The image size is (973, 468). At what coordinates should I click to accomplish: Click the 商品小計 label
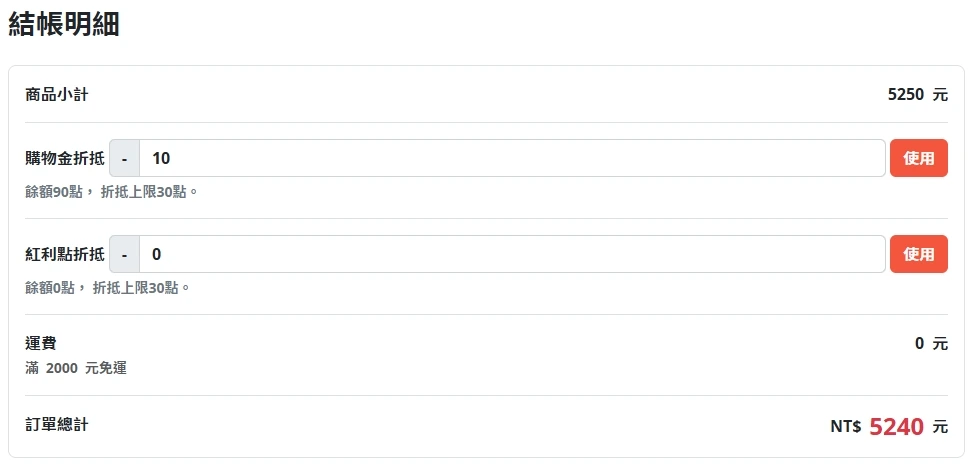tap(57, 95)
